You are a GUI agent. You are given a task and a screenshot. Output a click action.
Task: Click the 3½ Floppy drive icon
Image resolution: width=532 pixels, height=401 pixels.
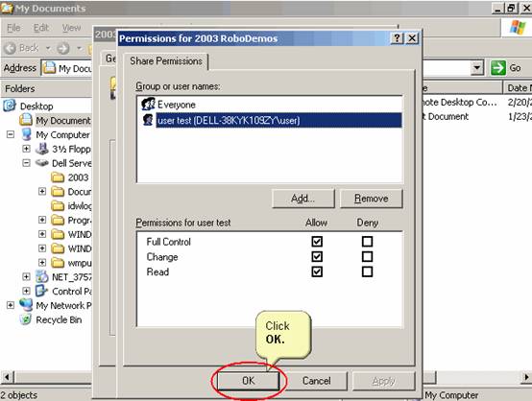[42, 149]
